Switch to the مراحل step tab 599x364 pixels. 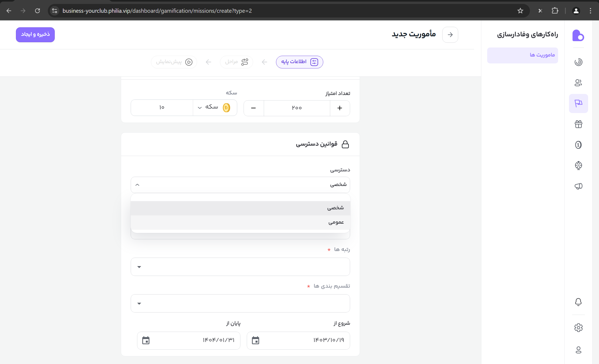pos(236,62)
